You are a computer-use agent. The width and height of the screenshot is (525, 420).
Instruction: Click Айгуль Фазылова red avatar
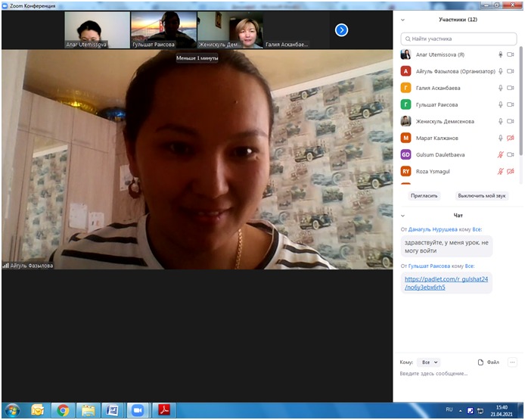click(x=405, y=71)
